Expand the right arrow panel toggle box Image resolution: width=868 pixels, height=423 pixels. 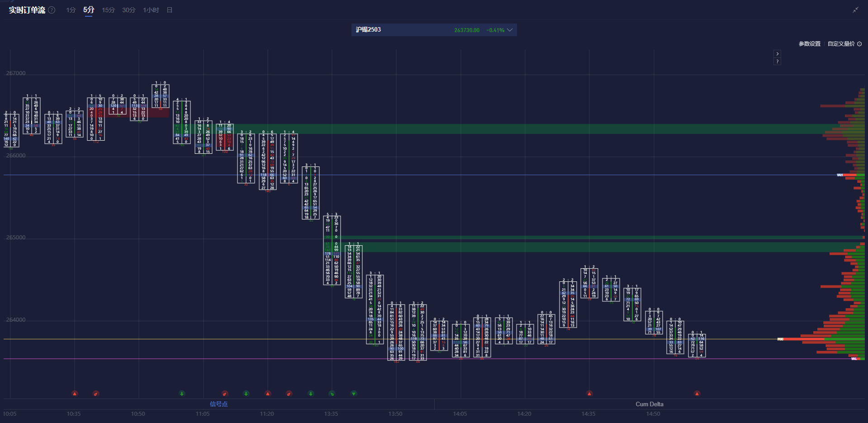point(777,53)
